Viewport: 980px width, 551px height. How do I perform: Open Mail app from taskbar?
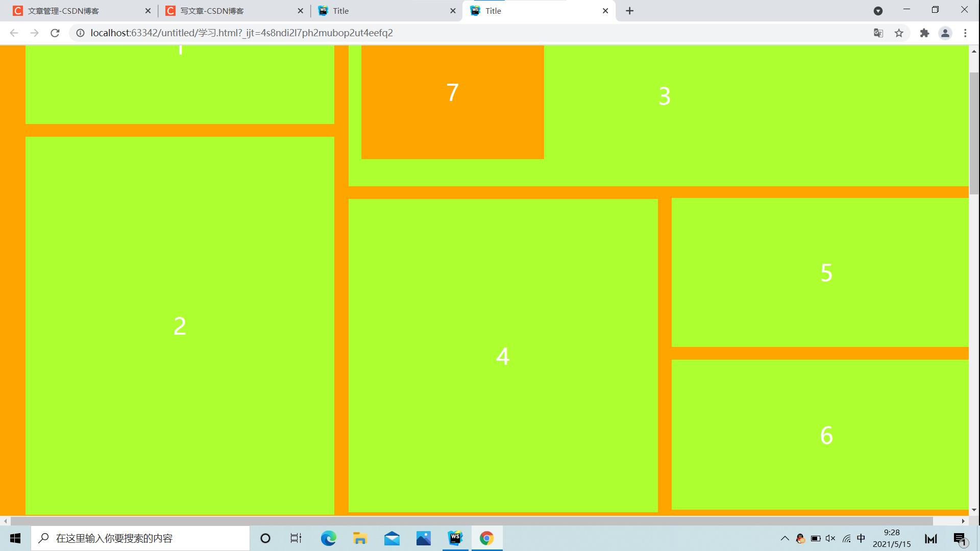pos(392,538)
